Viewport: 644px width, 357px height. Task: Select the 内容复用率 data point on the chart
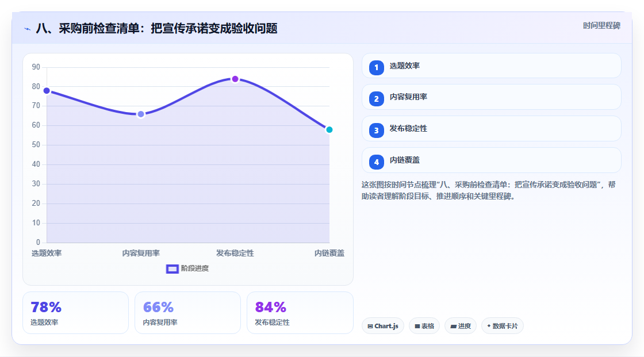[x=141, y=114]
